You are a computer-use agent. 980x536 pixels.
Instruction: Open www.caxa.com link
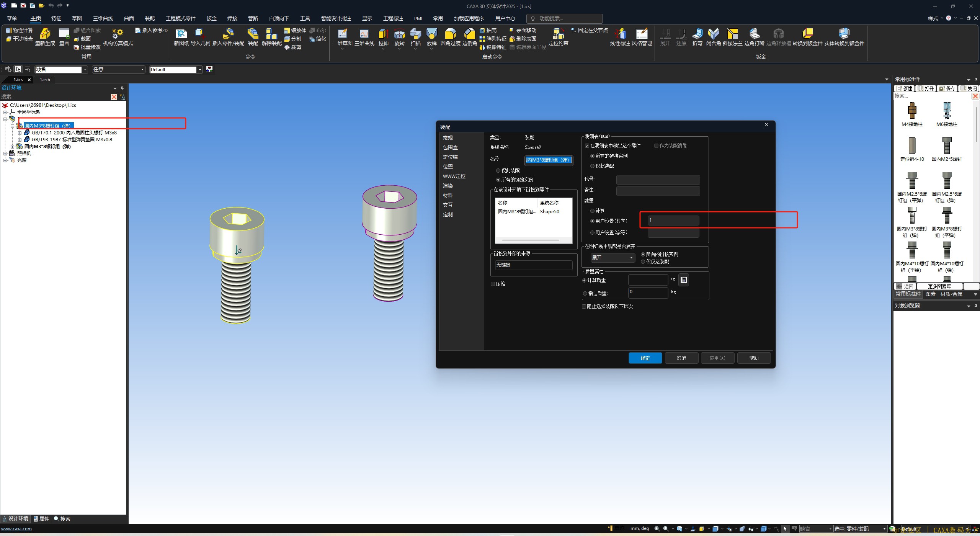(16, 529)
